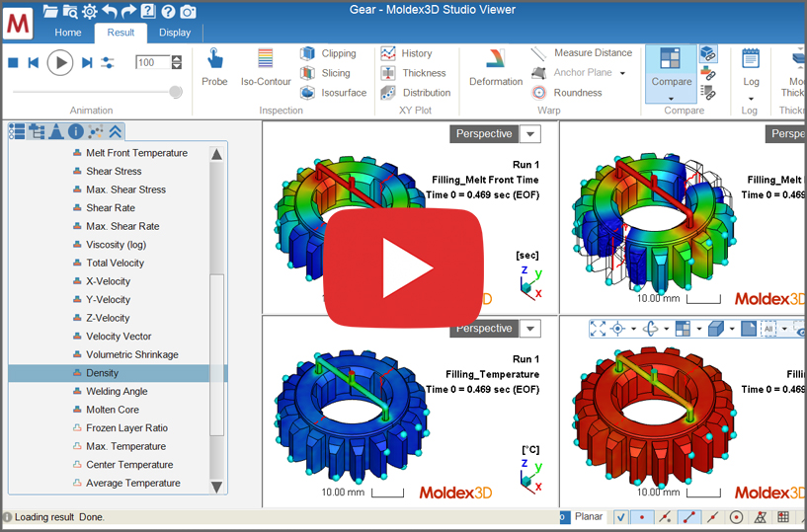
Task: Click the undo arrow icon
Action: pos(109,11)
